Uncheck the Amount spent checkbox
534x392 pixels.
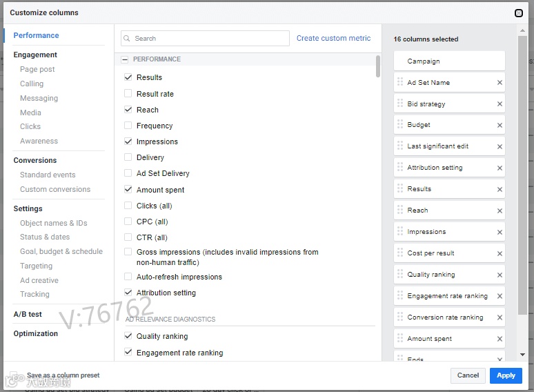tap(128, 189)
